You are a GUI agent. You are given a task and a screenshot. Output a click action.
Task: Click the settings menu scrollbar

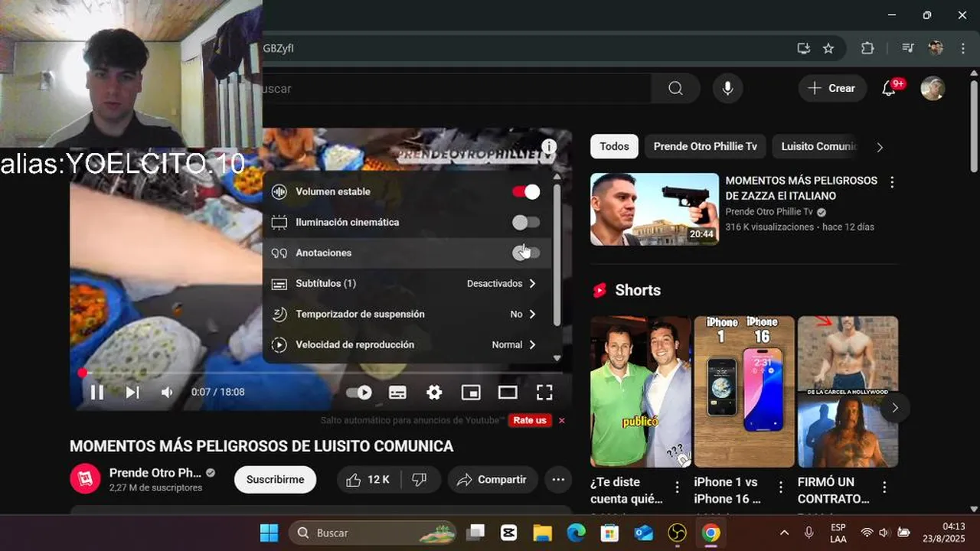[x=557, y=256]
